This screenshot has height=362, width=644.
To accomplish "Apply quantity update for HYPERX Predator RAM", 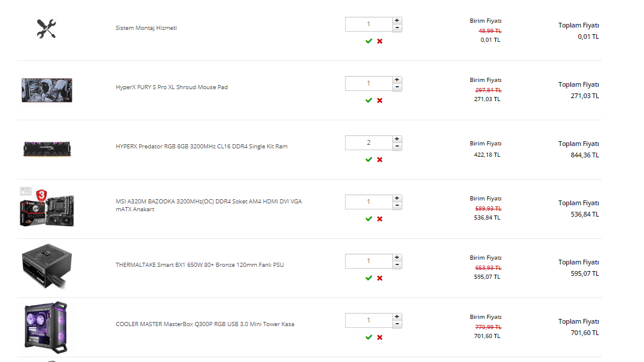I will (x=369, y=160).
